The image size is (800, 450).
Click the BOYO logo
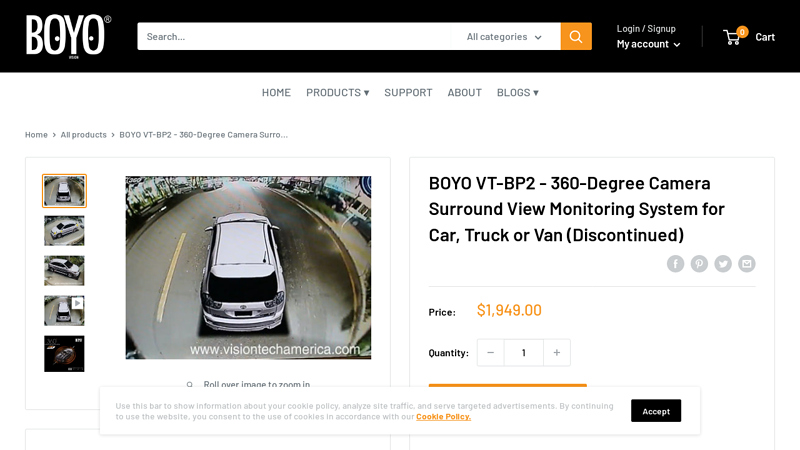(x=67, y=35)
